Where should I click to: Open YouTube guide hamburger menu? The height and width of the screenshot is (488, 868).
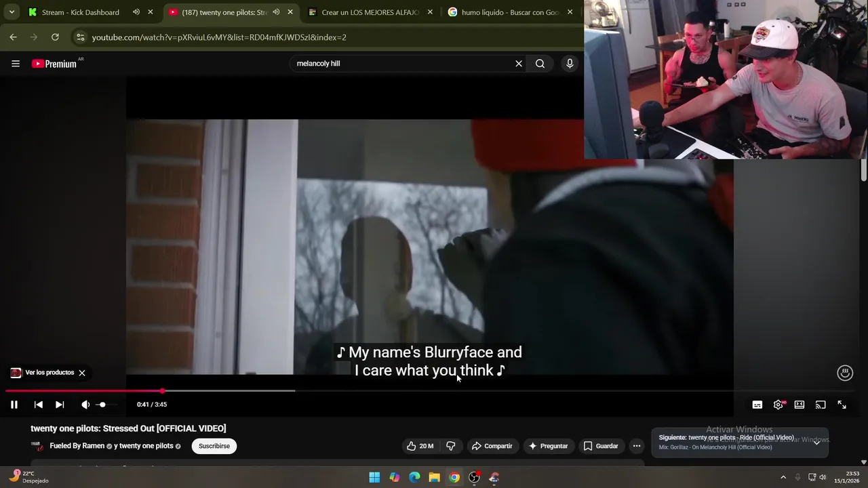pos(16,64)
